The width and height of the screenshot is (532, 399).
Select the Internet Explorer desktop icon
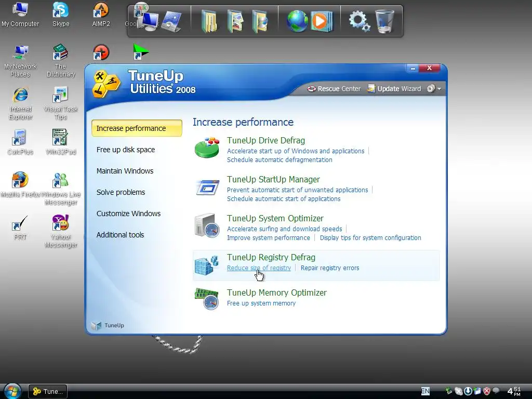[20, 103]
